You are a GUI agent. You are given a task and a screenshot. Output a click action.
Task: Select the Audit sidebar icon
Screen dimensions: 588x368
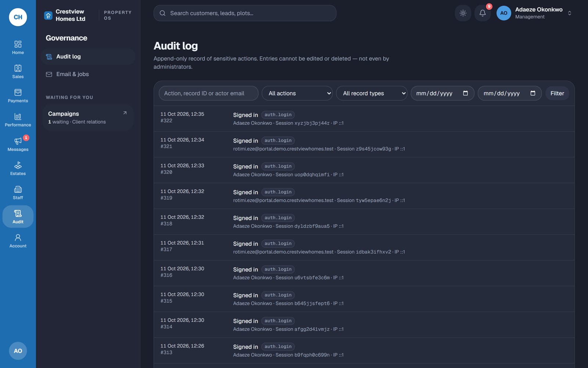[x=18, y=217]
